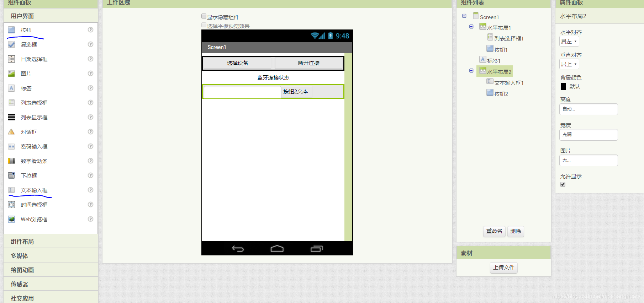
Task: Expand the 传感器 palette section
Action: pos(51,284)
